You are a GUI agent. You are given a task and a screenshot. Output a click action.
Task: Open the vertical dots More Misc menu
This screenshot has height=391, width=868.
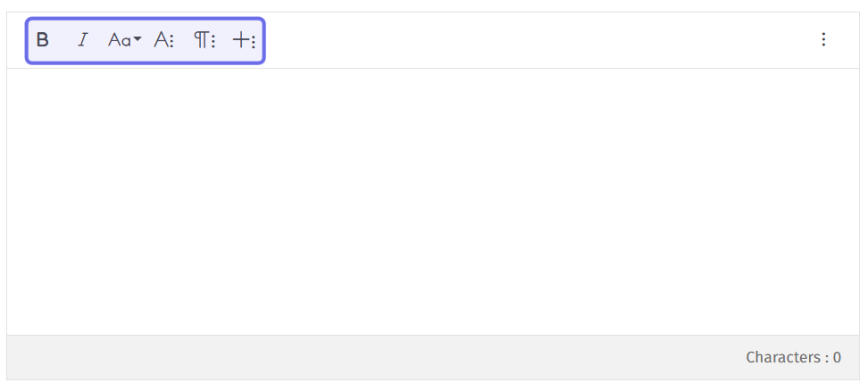pyautogui.click(x=823, y=39)
